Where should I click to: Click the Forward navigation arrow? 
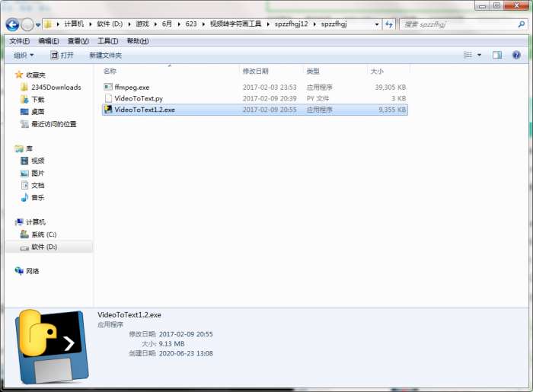pos(27,24)
